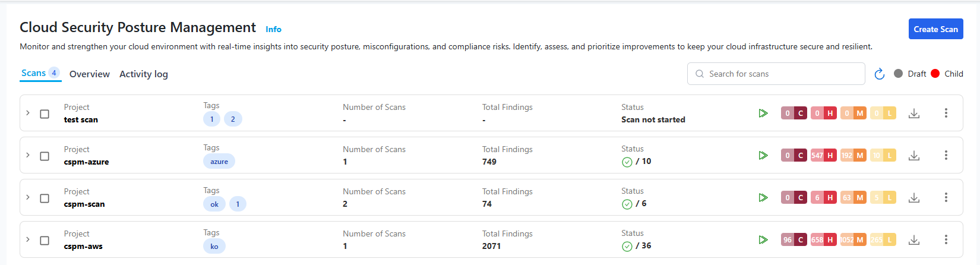Run the cspm-aws scan play icon
The image size is (980, 265).
pos(763,240)
